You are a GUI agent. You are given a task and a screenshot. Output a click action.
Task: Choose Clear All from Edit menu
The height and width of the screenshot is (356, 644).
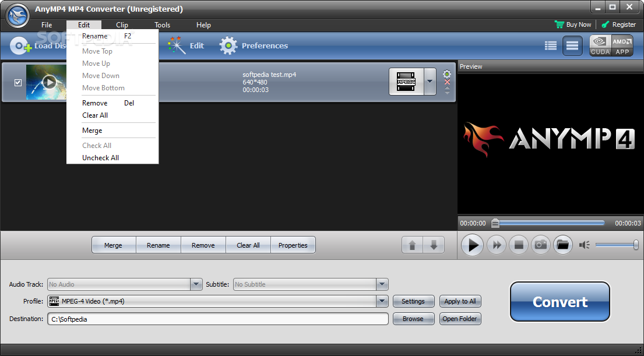(x=112, y=115)
